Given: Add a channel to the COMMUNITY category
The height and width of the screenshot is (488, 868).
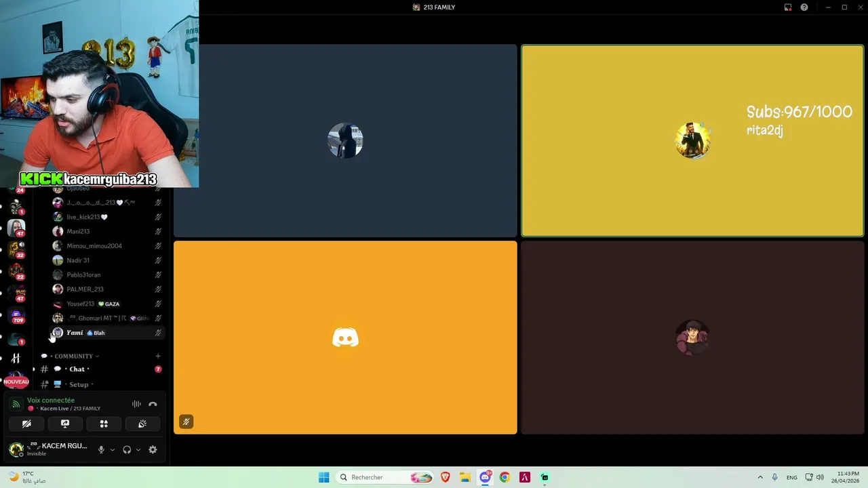Looking at the screenshot, I should [158, 356].
